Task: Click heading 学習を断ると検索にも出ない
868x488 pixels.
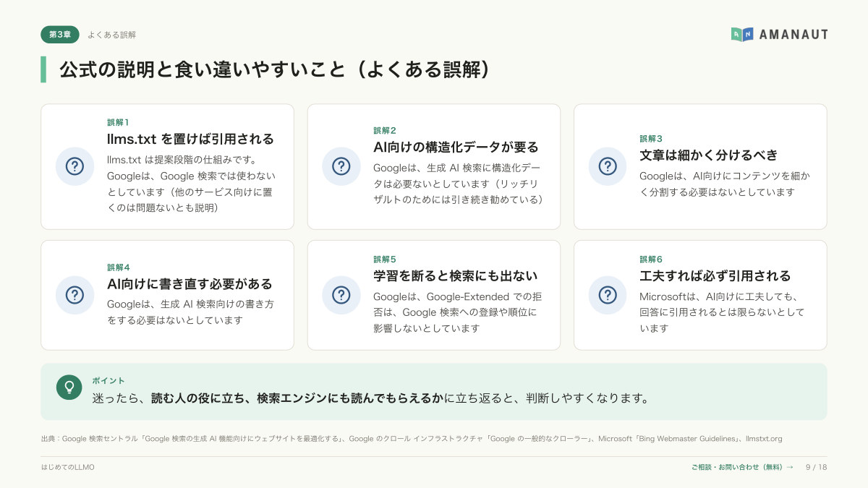Action: (x=456, y=276)
